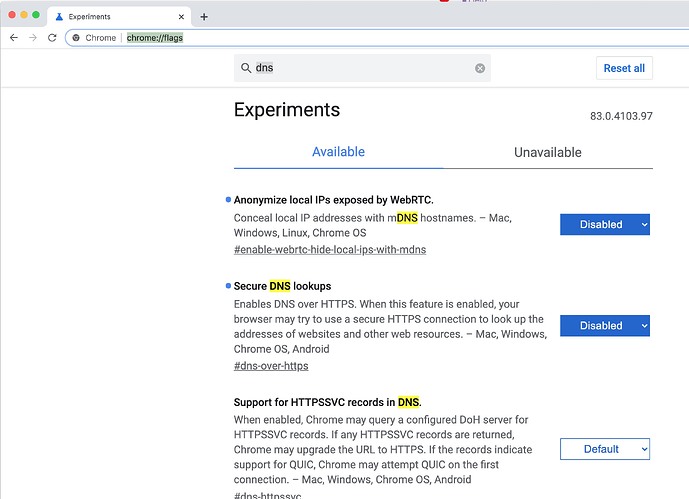Open the Disabled dropdown for Anonymize local IPs
Screen dimensions: 689x499
(x=605, y=224)
